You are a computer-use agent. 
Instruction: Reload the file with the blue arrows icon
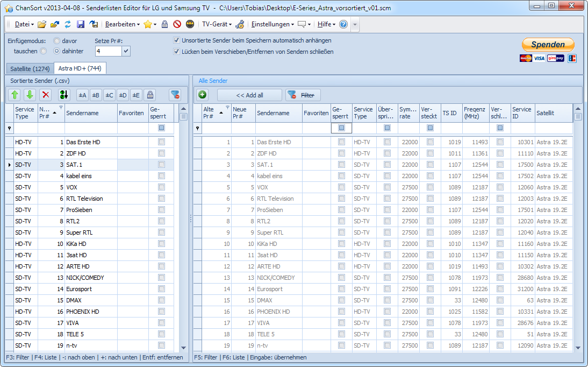pos(68,24)
